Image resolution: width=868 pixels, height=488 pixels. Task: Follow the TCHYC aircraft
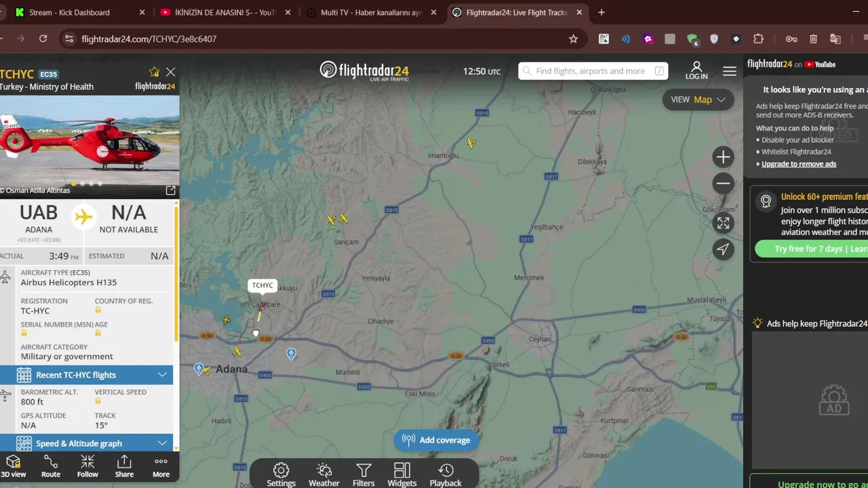[x=87, y=466]
